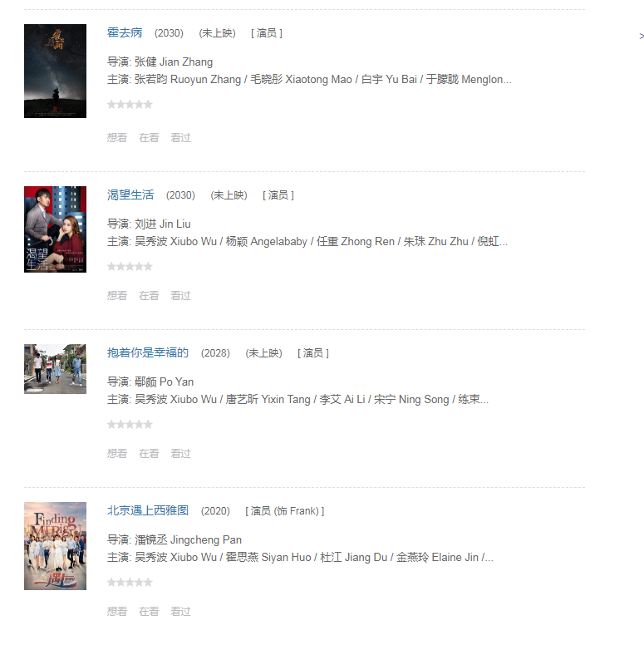This screenshot has height=645, width=644.
Task: Click the star rating for 北京遇上西雅图
Action: [130, 583]
